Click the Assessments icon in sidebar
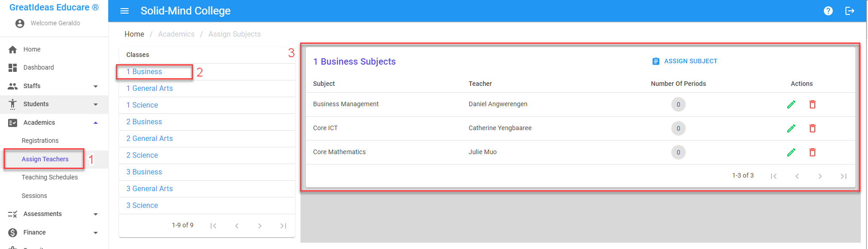 tap(13, 214)
